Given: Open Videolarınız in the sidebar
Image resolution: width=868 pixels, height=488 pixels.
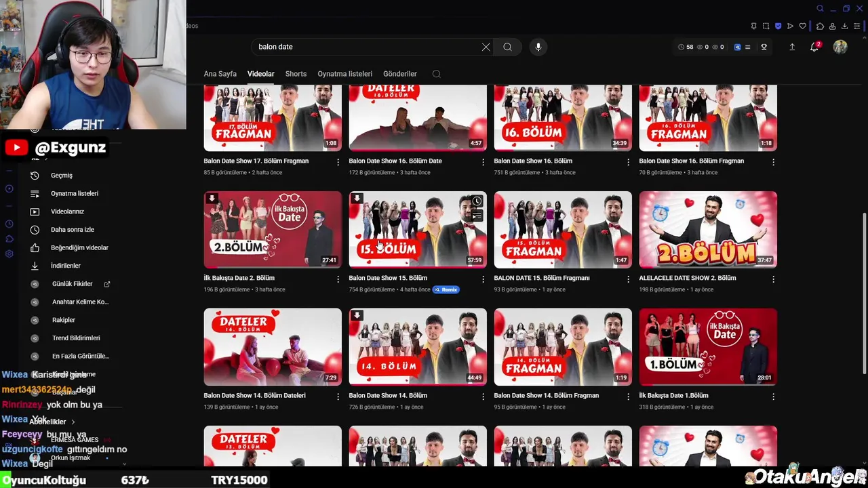Looking at the screenshot, I should (67, 211).
